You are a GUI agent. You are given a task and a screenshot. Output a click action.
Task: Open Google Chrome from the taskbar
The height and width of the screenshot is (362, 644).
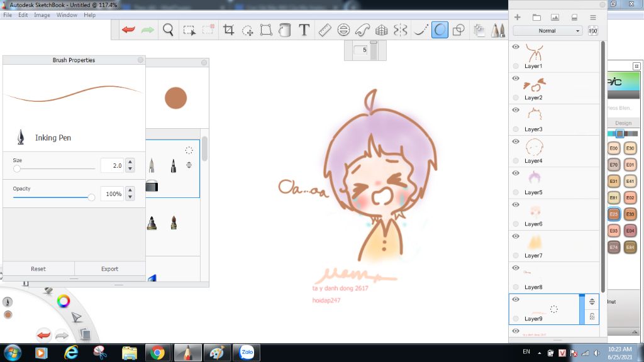(x=157, y=353)
